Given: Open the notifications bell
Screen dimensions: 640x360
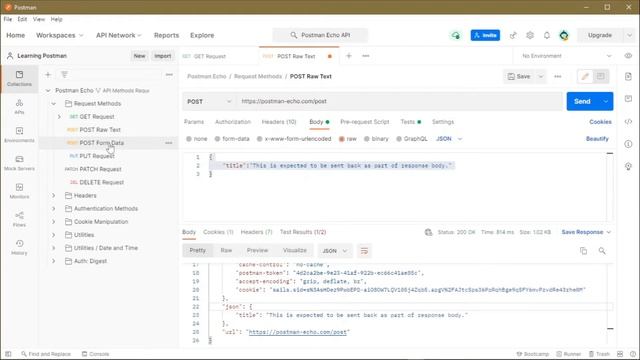Looking at the screenshot, I should [x=547, y=36].
